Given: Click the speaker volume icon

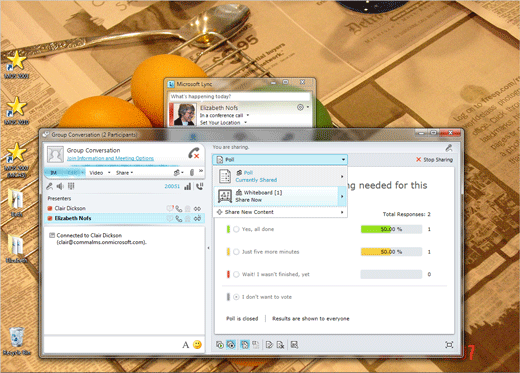Looking at the screenshot, I should tap(60, 186).
